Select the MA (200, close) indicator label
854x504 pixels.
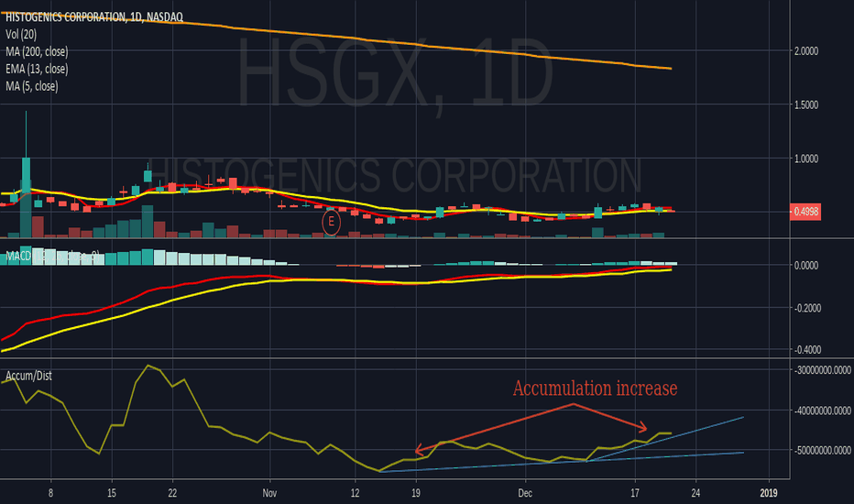point(37,51)
